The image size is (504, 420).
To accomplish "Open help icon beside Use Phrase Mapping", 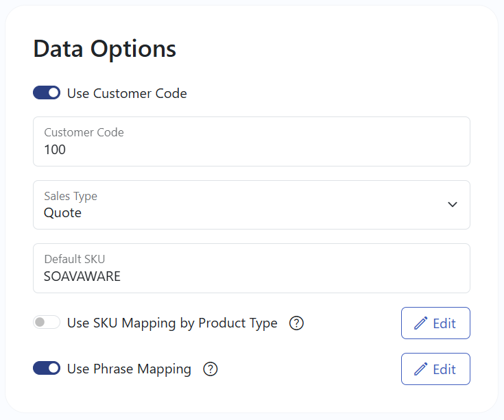I will click(211, 369).
